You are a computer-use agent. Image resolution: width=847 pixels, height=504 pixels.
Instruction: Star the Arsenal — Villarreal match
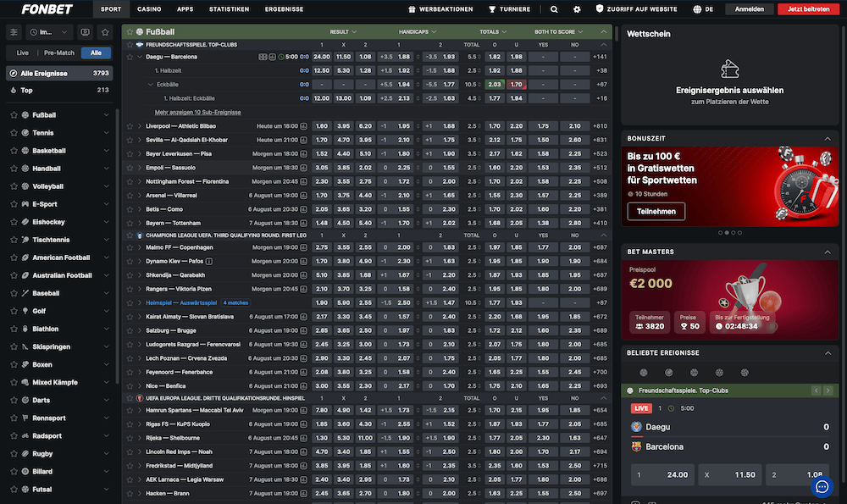pyautogui.click(x=130, y=196)
